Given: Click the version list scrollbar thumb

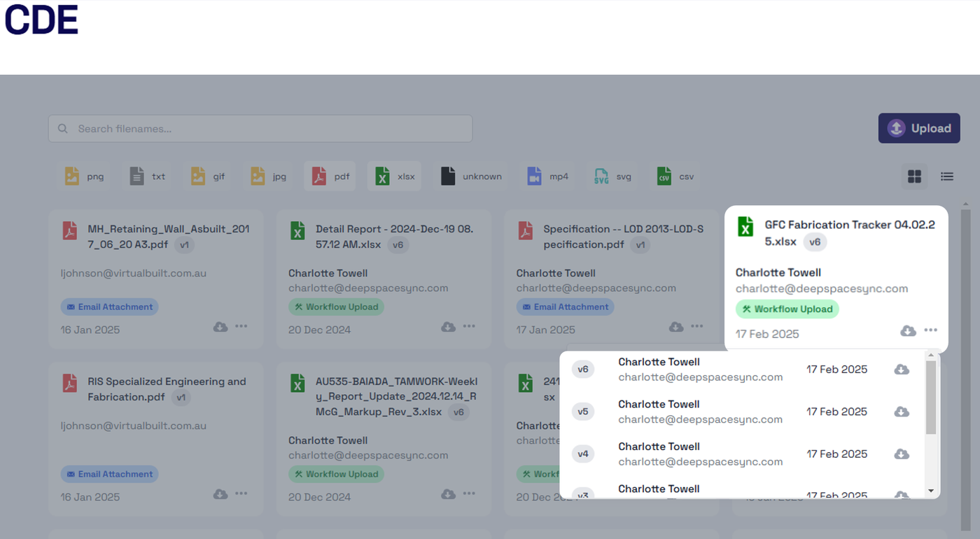Looking at the screenshot, I should [931, 397].
